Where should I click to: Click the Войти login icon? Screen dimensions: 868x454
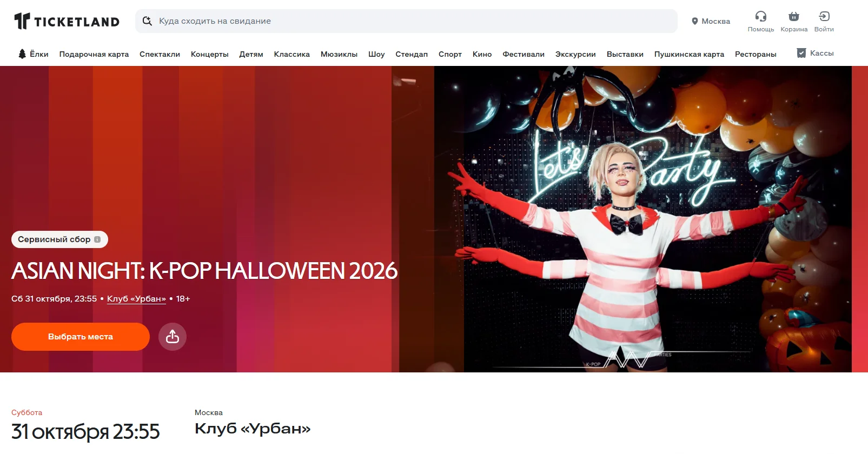coord(824,16)
